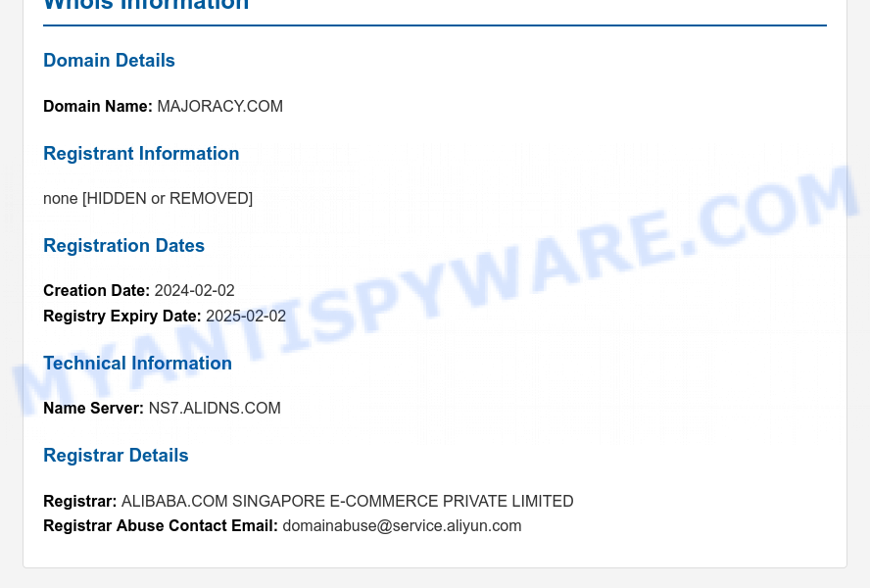Select the 2025-02-02 expiry date value
The width and height of the screenshot is (870, 588).
click(x=246, y=316)
